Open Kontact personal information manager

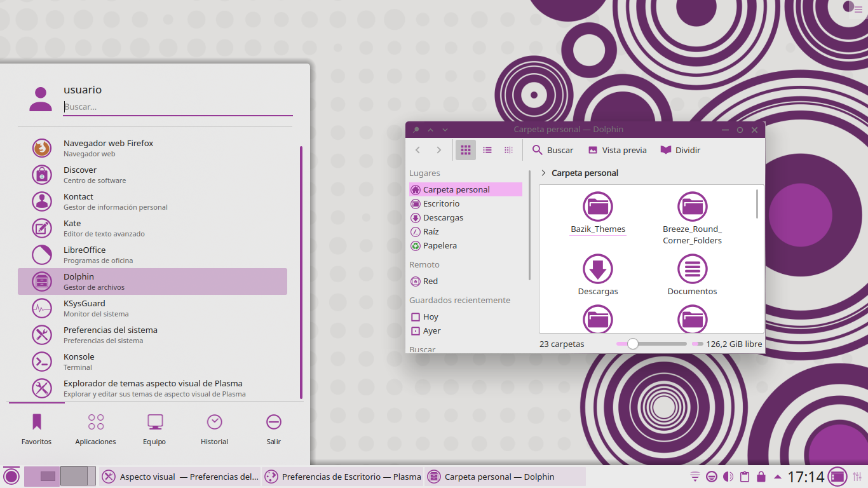[153, 201]
